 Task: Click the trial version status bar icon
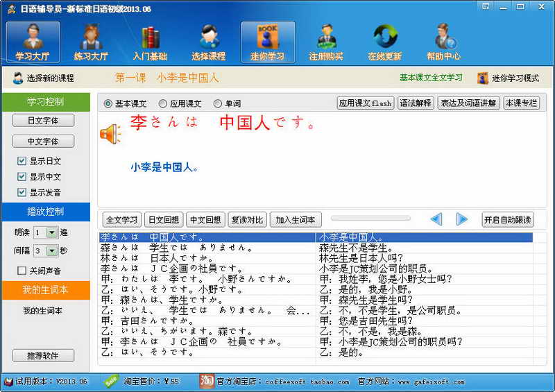[x=8, y=382]
